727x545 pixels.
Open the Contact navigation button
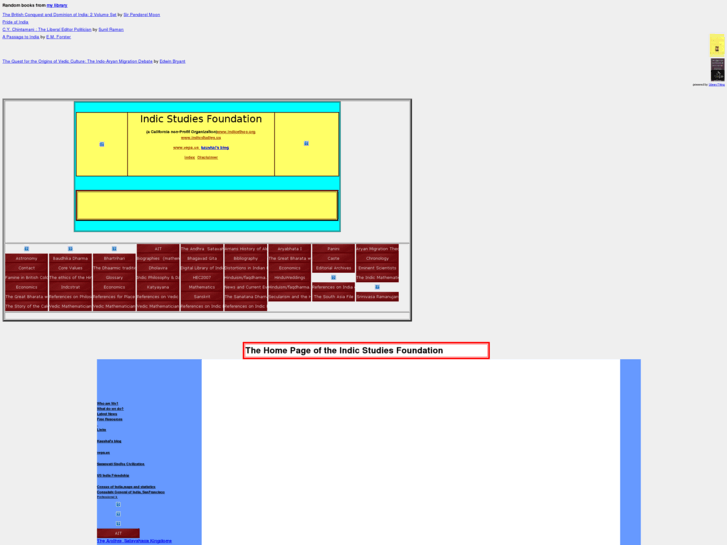[26, 268]
